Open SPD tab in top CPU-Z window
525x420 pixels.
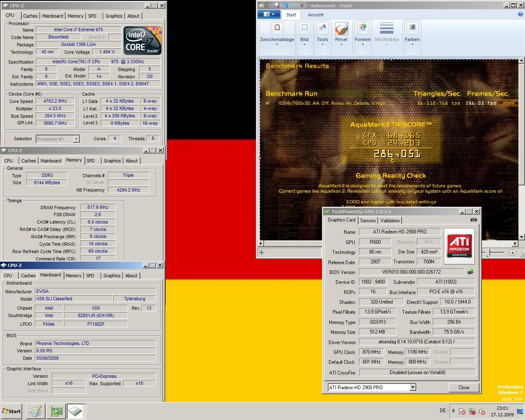click(92, 16)
